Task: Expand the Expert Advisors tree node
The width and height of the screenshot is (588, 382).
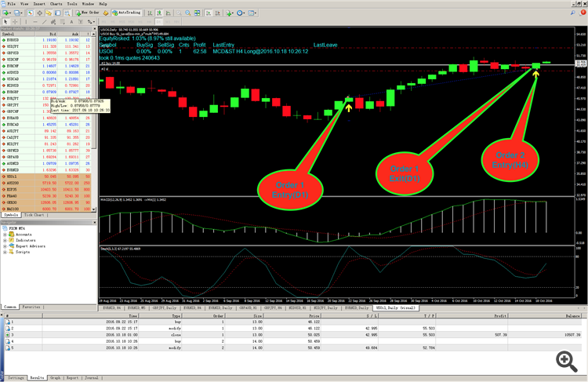Action: (x=5, y=246)
